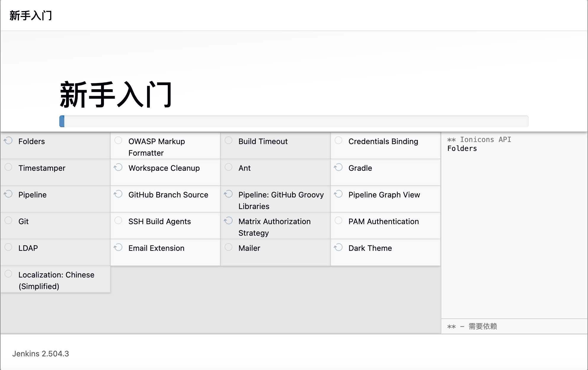Click the Pipeline Graph View plugin name
The image size is (588, 370).
point(384,195)
